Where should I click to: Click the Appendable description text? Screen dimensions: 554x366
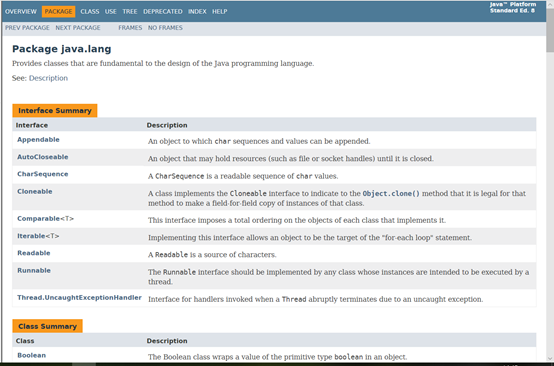(x=259, y=141)
